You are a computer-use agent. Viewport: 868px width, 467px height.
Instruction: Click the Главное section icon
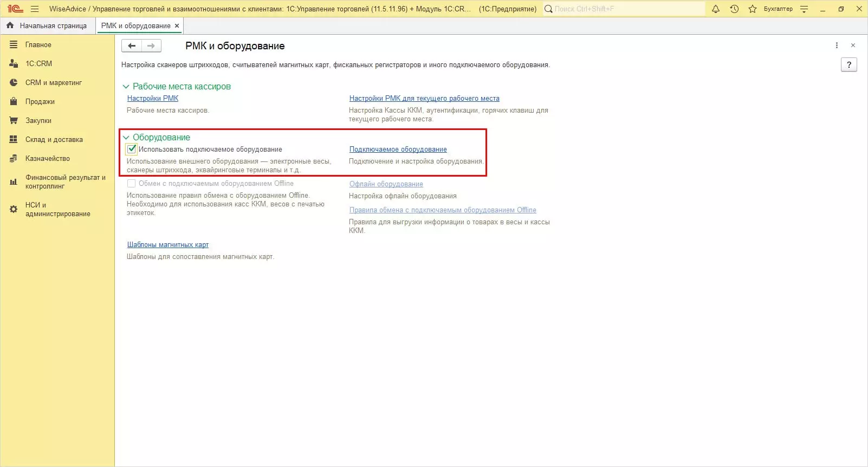[x=14, y=44]
